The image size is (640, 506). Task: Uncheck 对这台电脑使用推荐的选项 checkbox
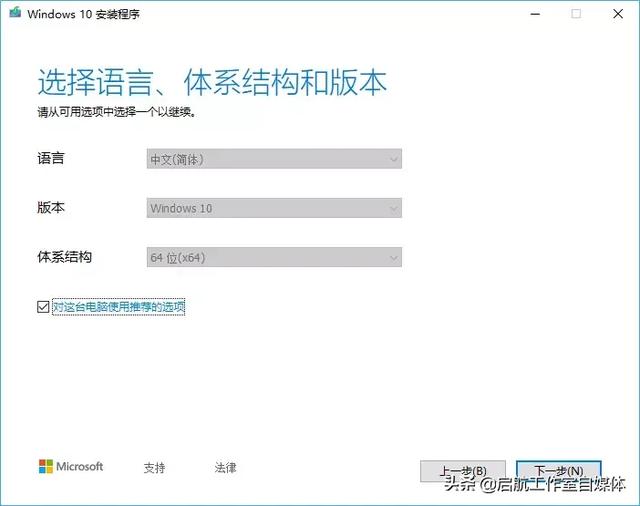click(43, 307)
